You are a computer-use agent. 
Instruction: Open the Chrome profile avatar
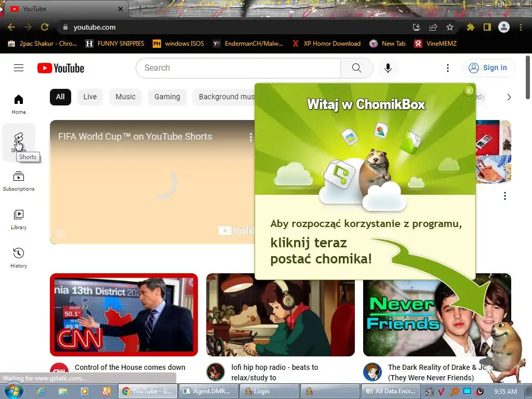click(503, 27)
